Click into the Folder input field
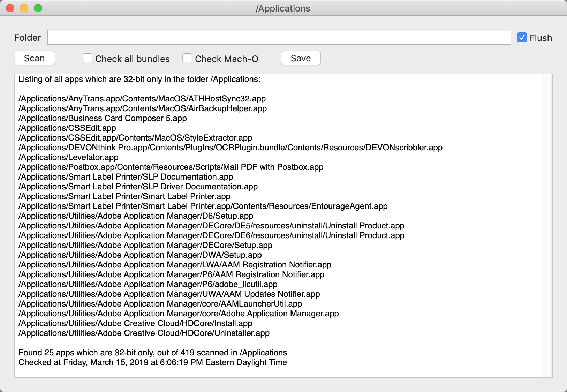The width and height of the screenshot is (567, 392). coord(279,37)
